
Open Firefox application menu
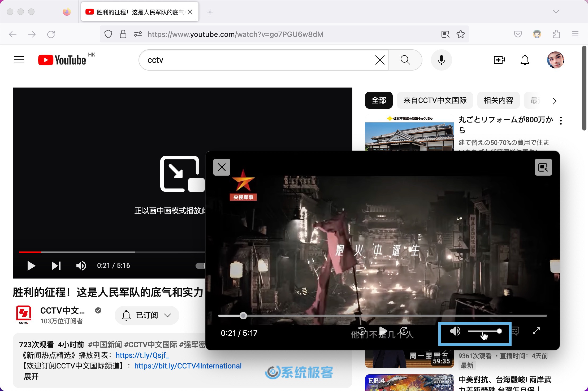click(x=575, y=34)
